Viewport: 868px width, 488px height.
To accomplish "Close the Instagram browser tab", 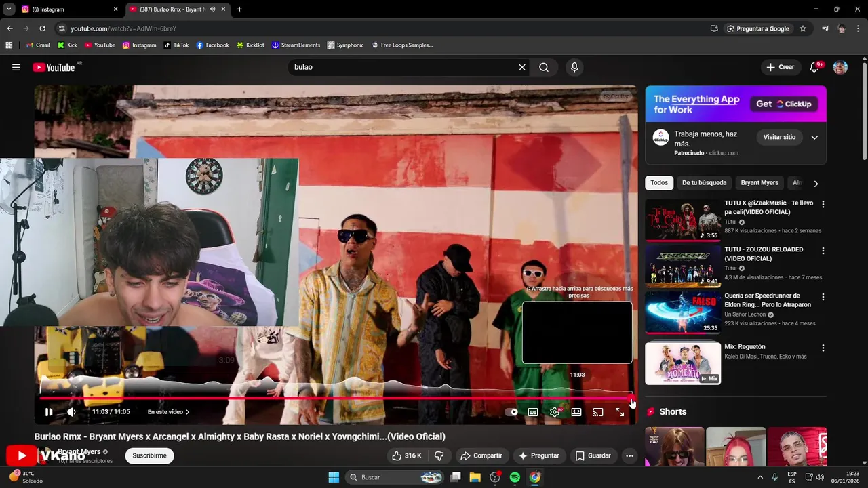I will pyautogui.click(x=115, y=9).
